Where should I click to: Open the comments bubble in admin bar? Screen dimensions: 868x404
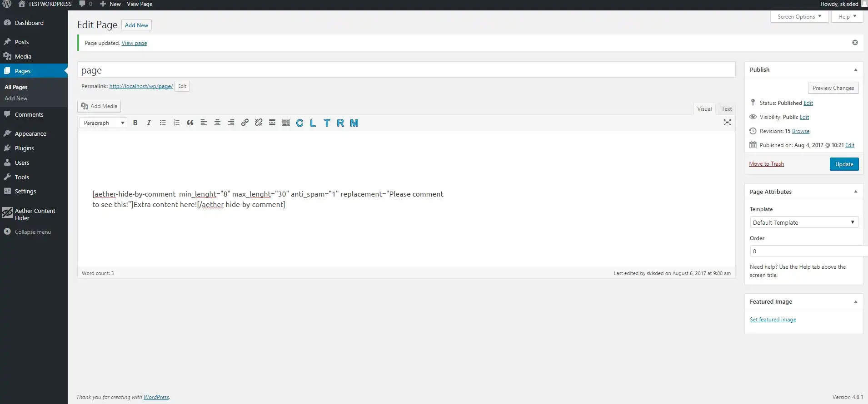[85, 4]
